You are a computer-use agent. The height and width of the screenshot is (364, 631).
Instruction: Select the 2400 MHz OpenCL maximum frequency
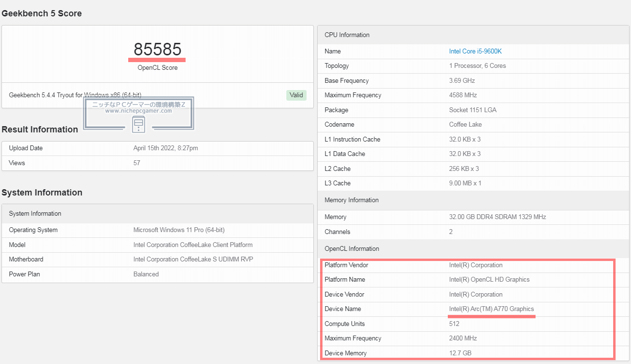pyautogui.click(x=463, y=338)
